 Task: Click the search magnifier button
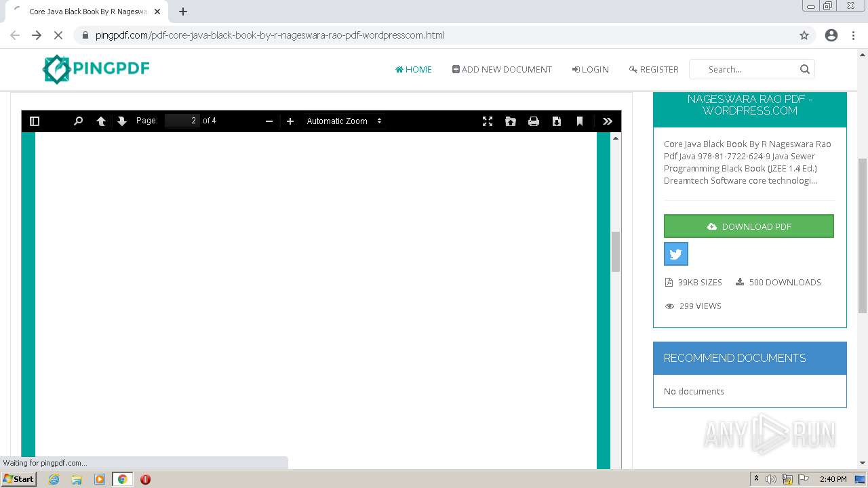click(805, 69)
